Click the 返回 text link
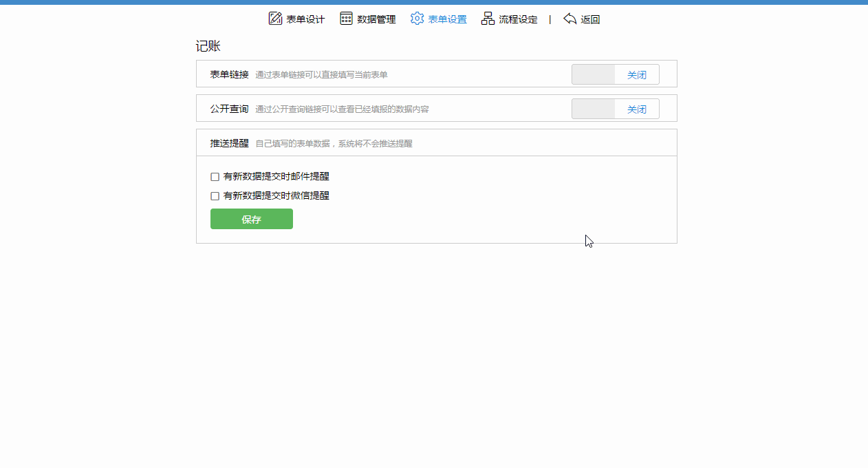868x468 pixels. click(590, 19)
